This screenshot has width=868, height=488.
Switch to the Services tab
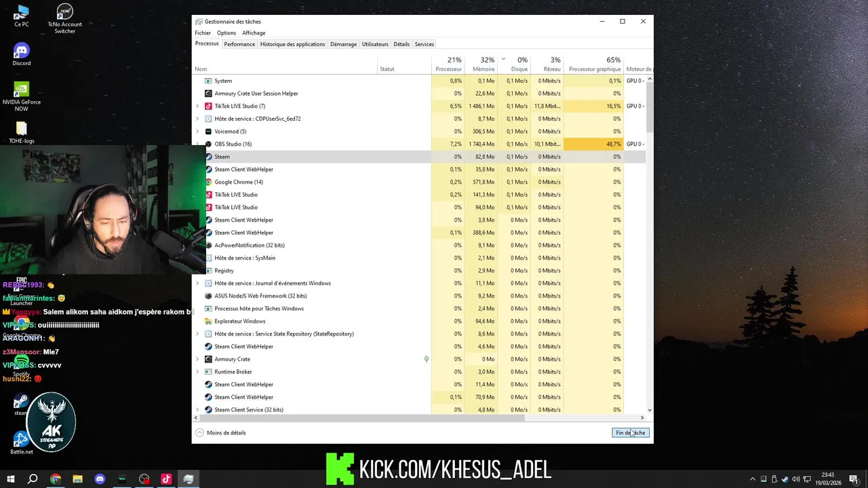(425, 44)
